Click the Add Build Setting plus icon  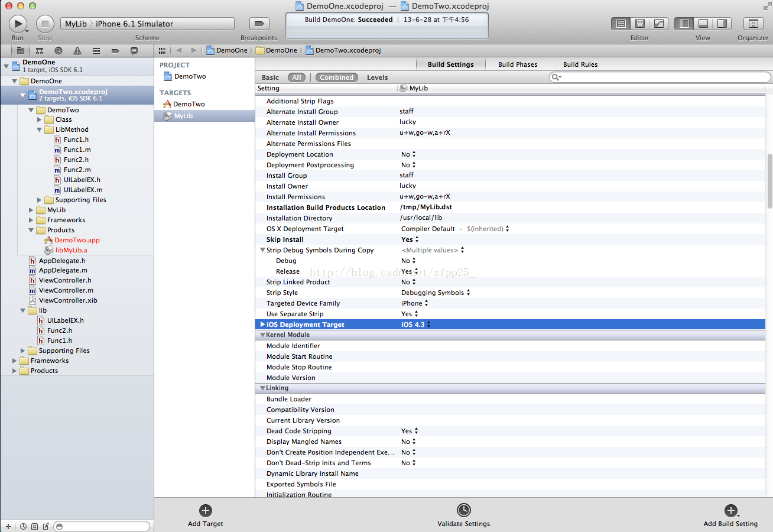tap(731, 511)
